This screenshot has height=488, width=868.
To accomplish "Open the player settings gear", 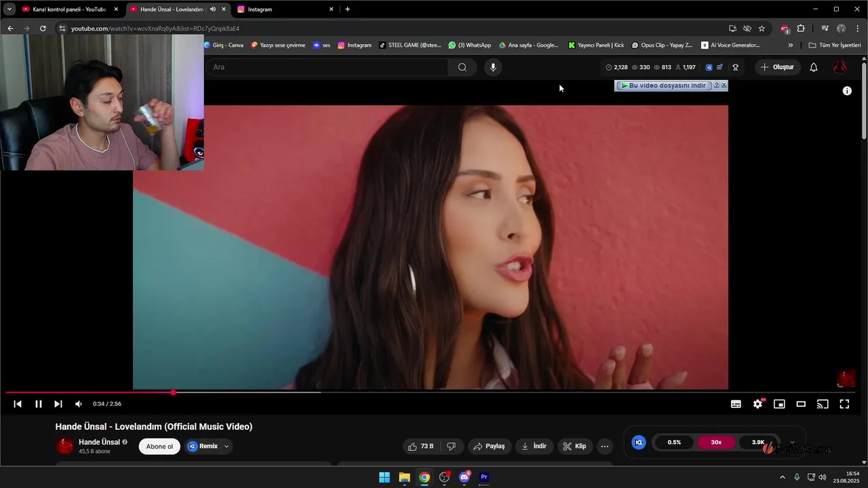I will 757,404.
